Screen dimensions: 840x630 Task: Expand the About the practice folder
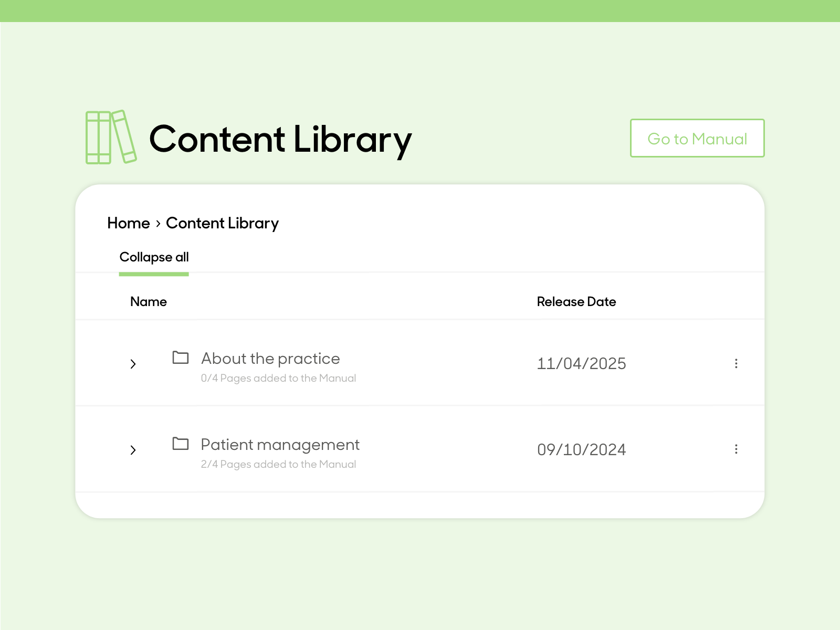coord(133,364)
